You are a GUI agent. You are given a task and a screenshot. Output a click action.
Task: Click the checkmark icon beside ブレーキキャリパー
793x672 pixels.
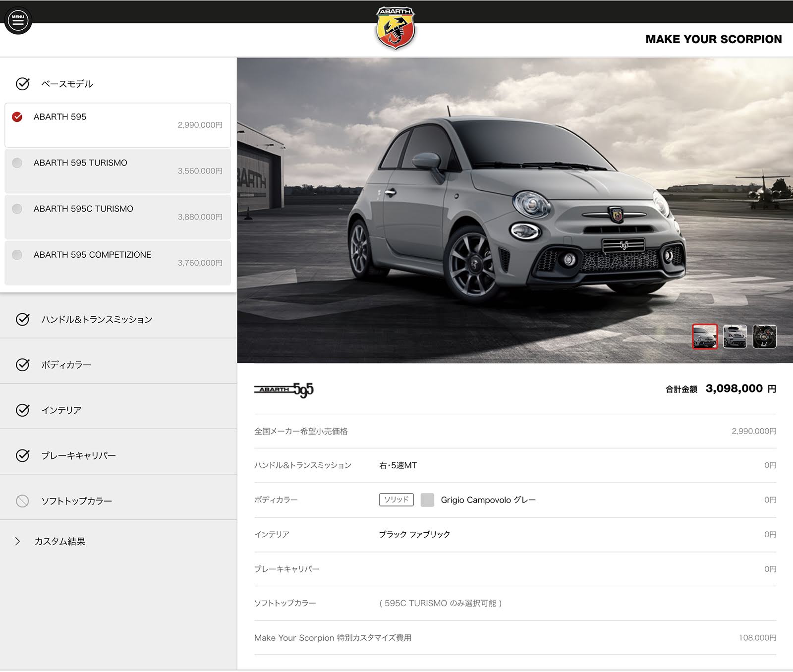(x=22, y=455)
